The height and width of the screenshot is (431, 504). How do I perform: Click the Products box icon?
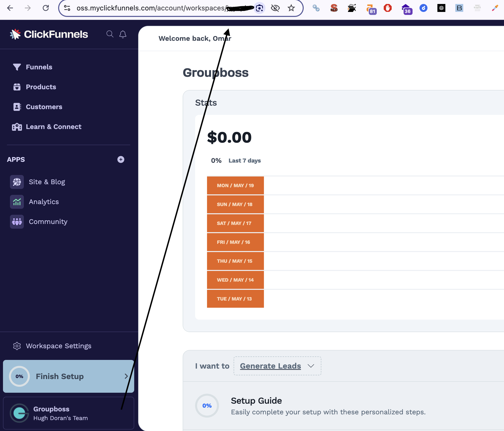(17, 87)
